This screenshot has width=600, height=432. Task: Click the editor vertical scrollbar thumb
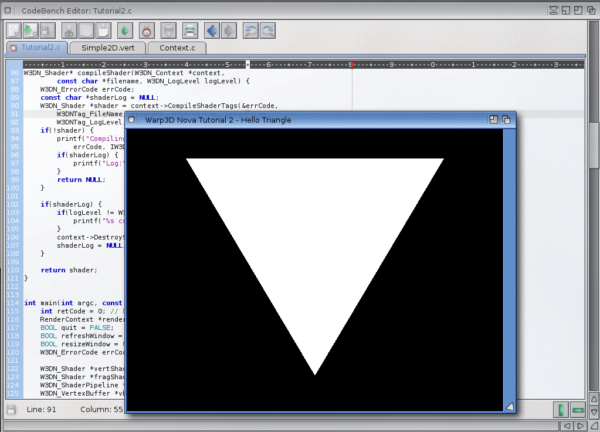[x=594, y=145]
